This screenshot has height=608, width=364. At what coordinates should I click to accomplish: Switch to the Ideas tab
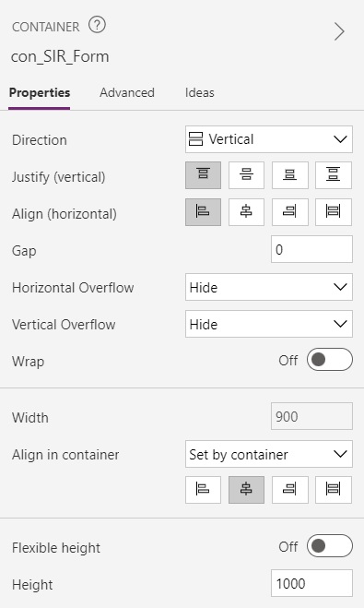[x=199, y=92]
